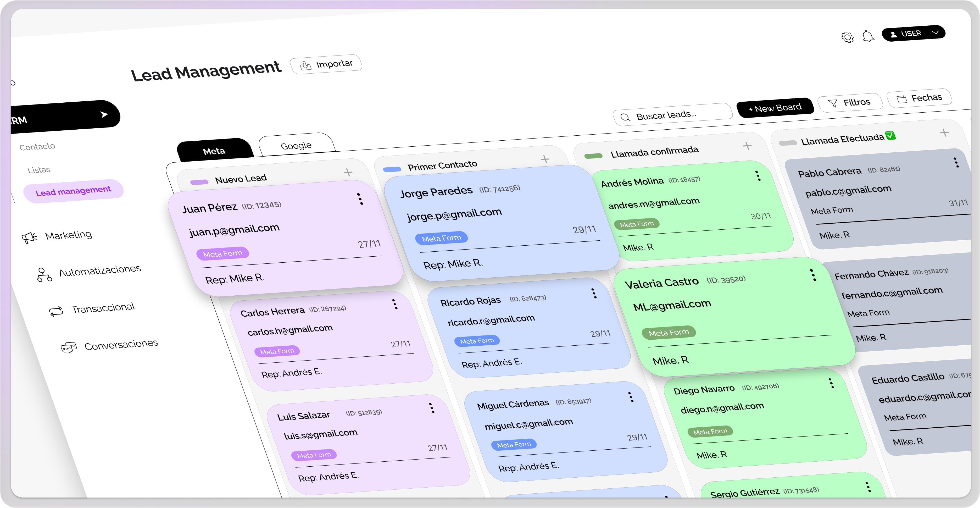980x508 pixels.
Task: Click the Transaccional arrows icon
Action: click(56, 311)
